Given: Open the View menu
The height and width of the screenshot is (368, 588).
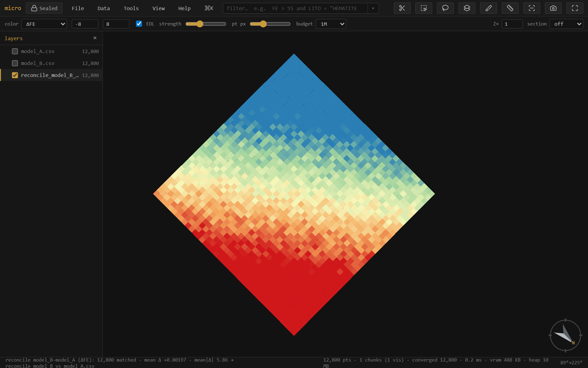Looking at the screenshot, I should 158,8.
